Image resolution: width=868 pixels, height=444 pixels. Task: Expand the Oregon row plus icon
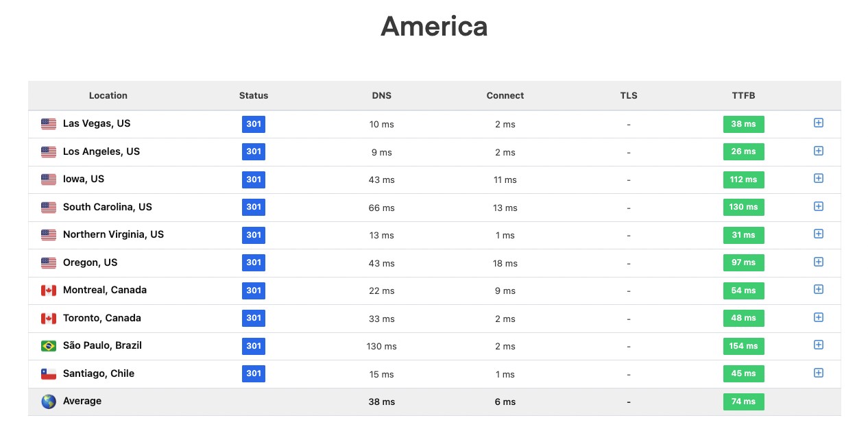tap(818, 262)
